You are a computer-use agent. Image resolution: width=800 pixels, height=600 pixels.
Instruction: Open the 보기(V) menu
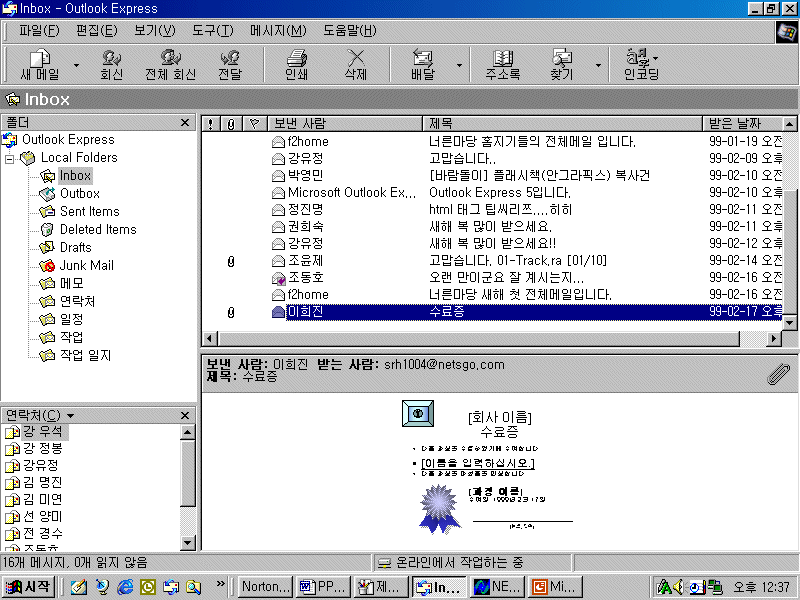155,31
